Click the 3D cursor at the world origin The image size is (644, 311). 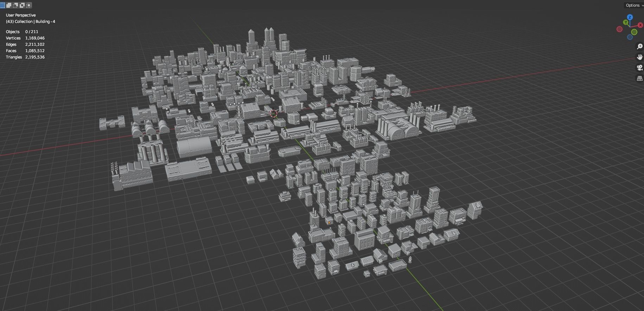273,113
